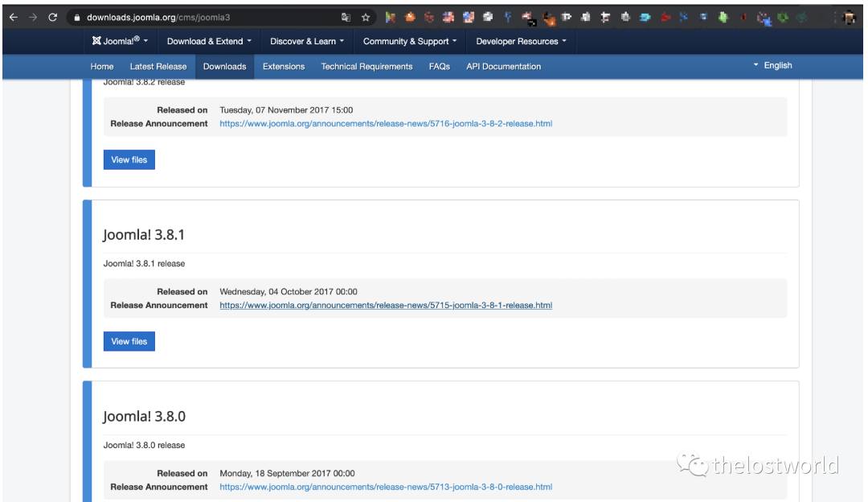Viewport: 868px width, 502px height.
Task: Click the Release Announcement label in 3.8.1 card
Action: coord(159,305)
